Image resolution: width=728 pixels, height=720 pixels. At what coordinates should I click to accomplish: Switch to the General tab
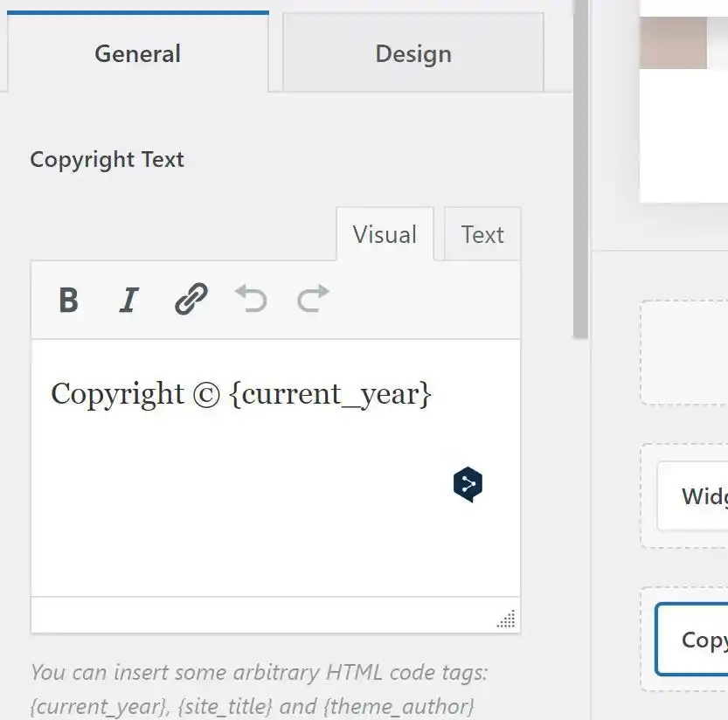tap(137, 54)
